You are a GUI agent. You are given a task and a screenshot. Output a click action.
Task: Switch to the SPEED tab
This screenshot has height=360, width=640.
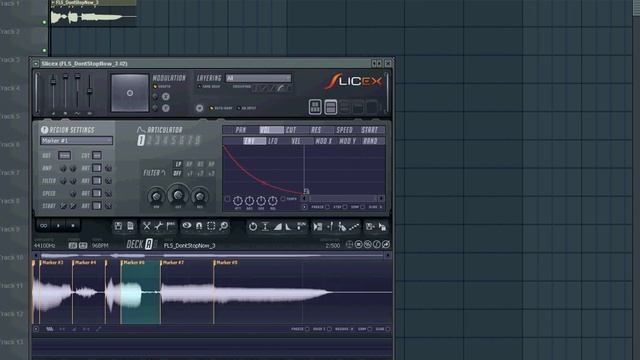pos(344,130)
